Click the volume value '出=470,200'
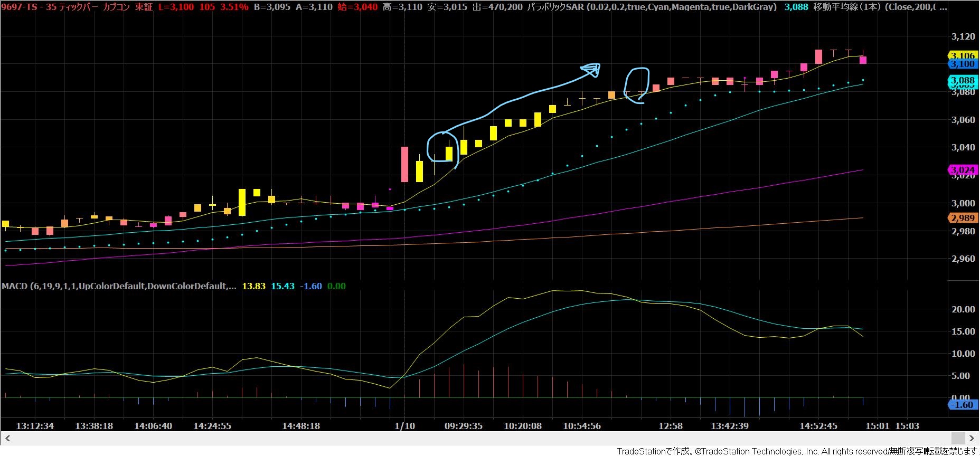Screen dimensions: 980x456 (x=497, y=7)
